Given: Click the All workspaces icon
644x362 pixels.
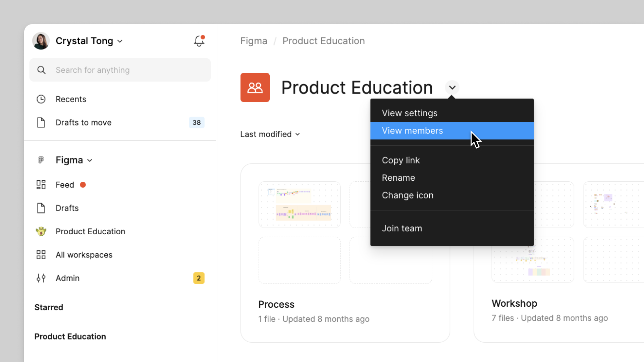Looking at the screenshot, I should click(x=41, y=255).
